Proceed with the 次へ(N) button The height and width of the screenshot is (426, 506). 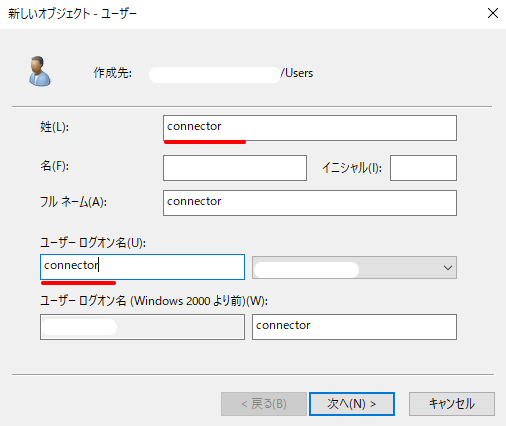click(352, 404)
